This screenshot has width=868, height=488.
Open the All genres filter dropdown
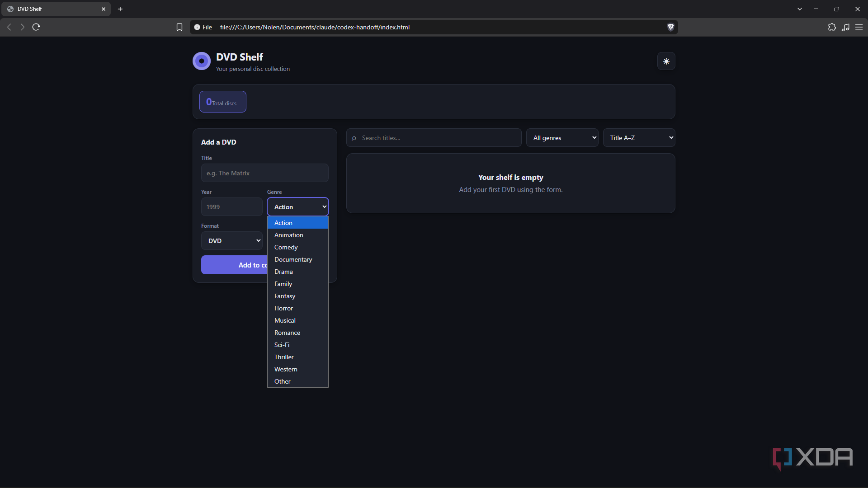562,138
